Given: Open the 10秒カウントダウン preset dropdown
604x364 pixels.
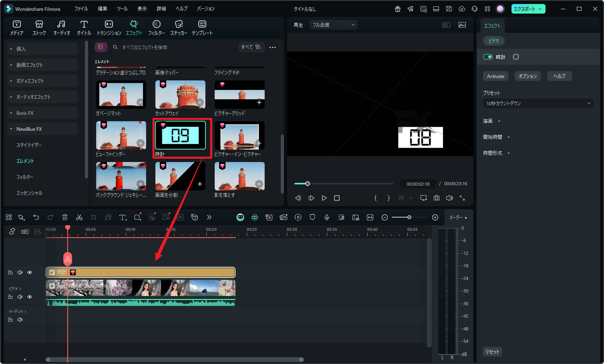Looking at the screenshot, I should [x=538, y=103].
